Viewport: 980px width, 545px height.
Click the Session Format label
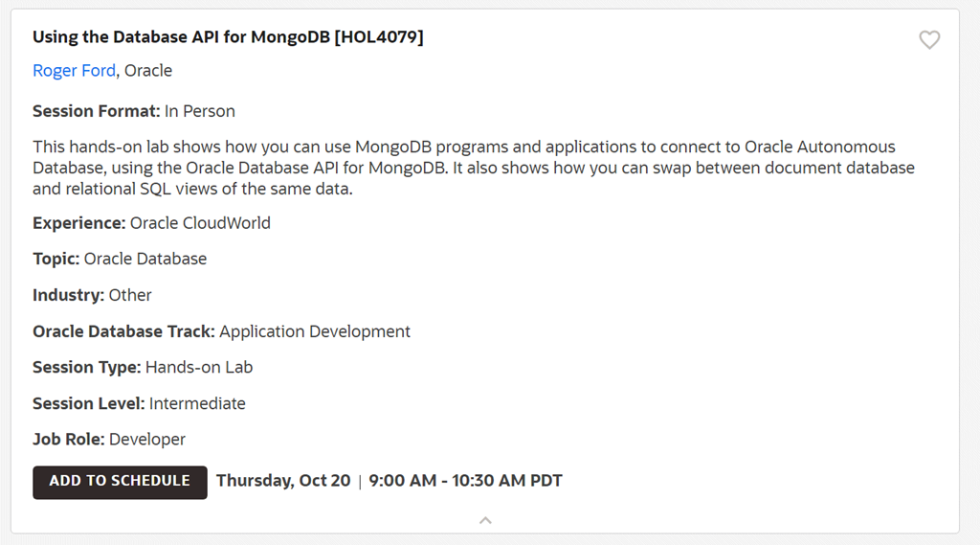tap(96, 111)
